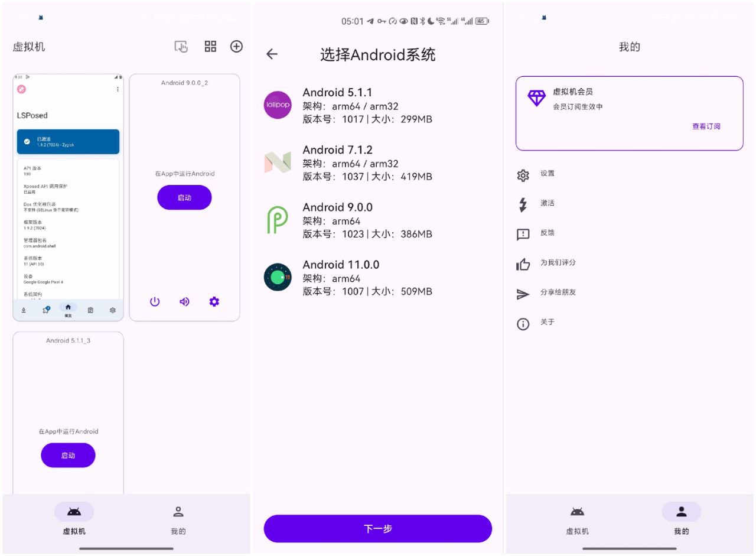The image size is (756, 556).
Task: Launch Android 5.1.1_3 with the 启动 button
Action: coord(68,455)
